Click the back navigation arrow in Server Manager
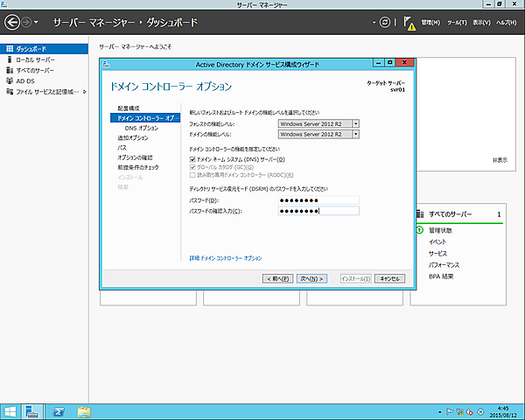Screen dimensions: 525x420 coord(12,21)
